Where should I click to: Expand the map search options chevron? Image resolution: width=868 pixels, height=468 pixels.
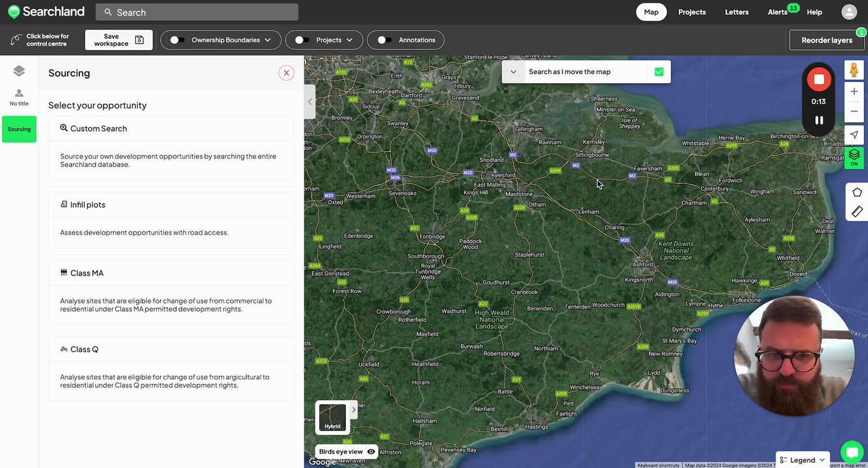[x=514, y=72]
